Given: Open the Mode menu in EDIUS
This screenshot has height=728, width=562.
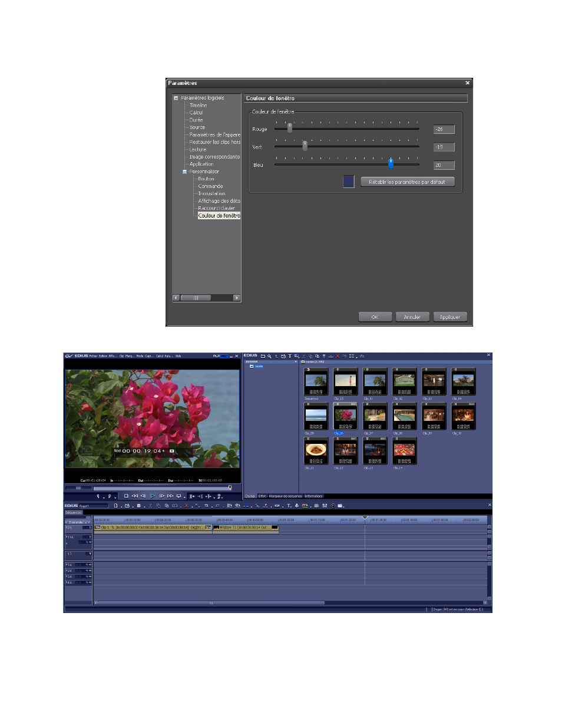Looking at the screenshot, I should pos(140,355).
